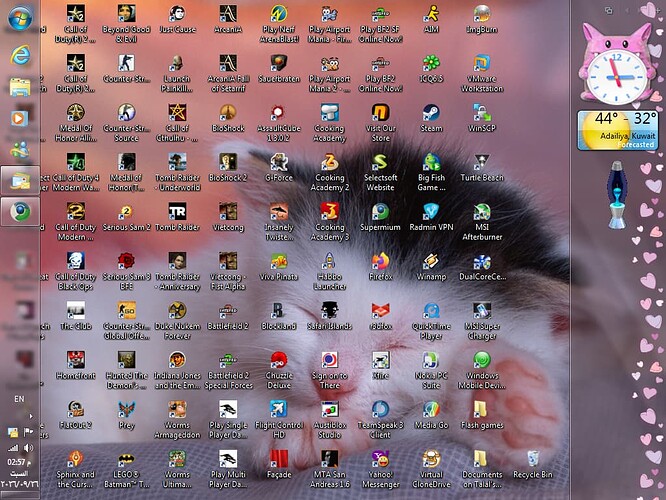Viewport: 666px width, 500px height.
Task: Open the Winamp shortcut
Action: pyautogui.click(x=431, y=266)
